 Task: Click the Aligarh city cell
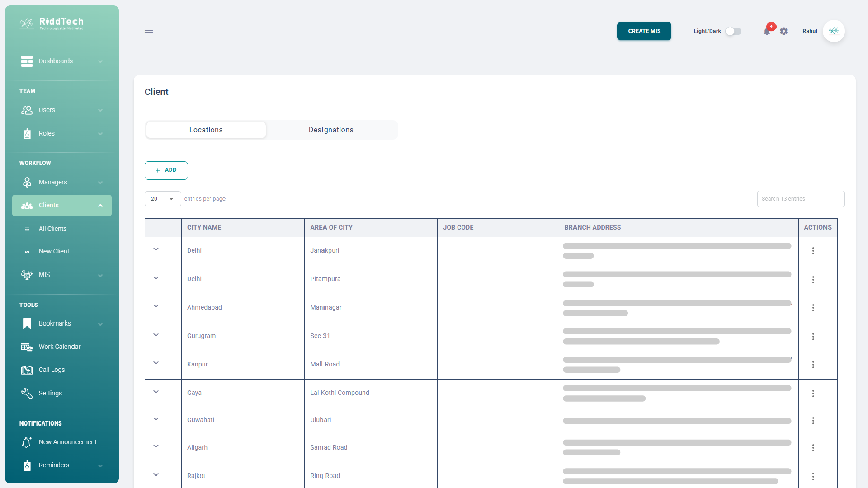point(243,447)
